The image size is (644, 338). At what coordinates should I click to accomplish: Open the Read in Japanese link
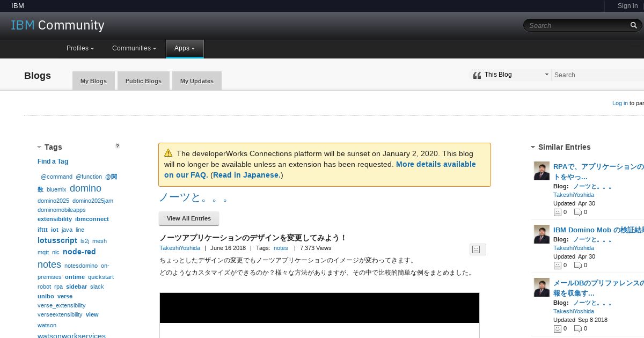[246, 175]
